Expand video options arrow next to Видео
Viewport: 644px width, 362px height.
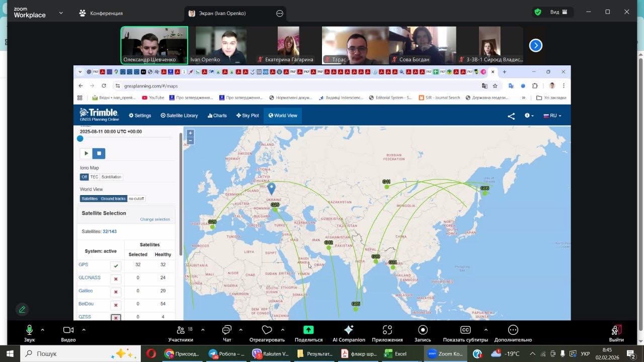tap(84, 330)
